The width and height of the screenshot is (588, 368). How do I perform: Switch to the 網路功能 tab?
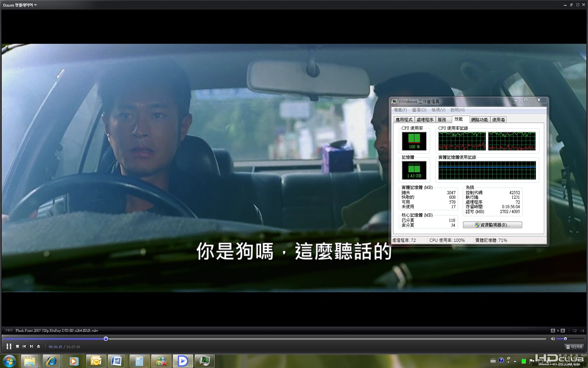pos(479,120)
